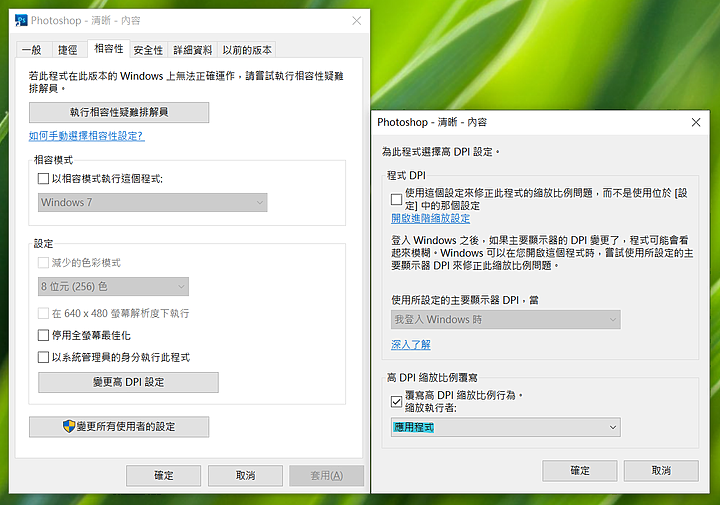
Task: Switch to the 捷徑 tab
Action: pos(68,50)
